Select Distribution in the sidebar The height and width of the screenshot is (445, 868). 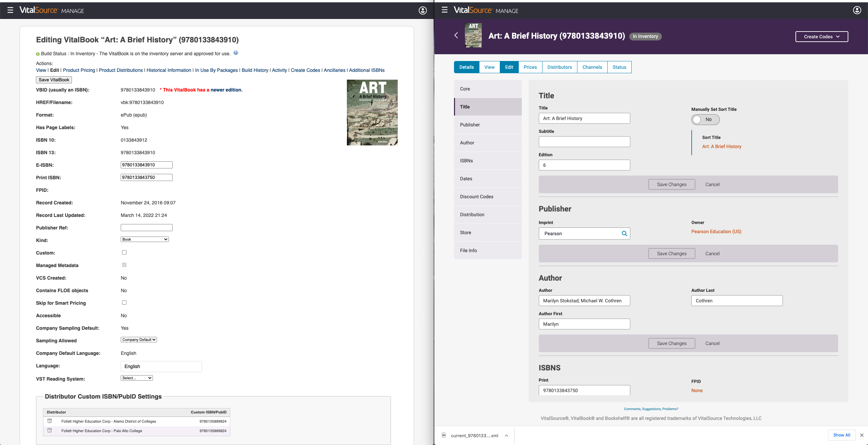(x=488, y=215)
